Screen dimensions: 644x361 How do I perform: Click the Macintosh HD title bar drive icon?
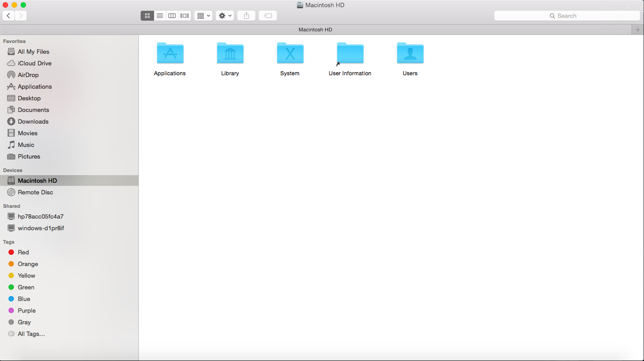pos(300,5)
